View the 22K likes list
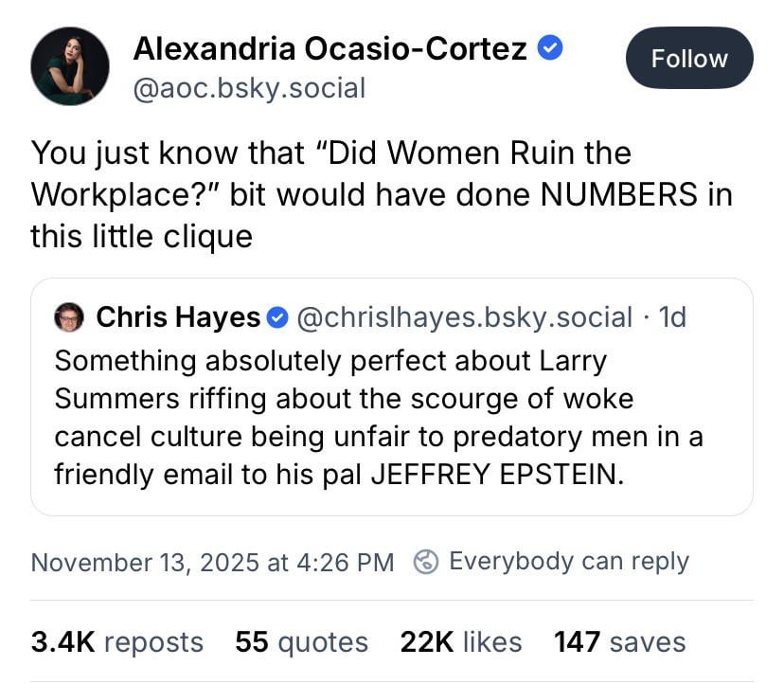Screen dimensions: 784x684 click(460, 642)
